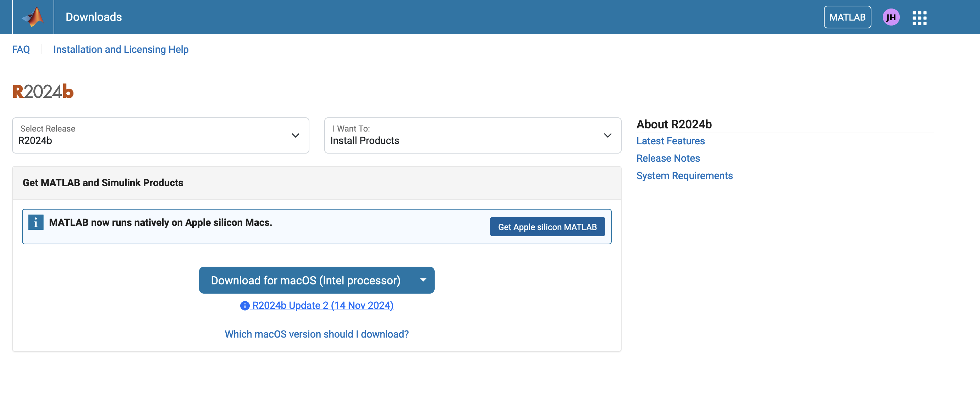Screen dimensions: 980x400
Task: Click Get Apple silicon MATLAB
Action: pos(547,226)
